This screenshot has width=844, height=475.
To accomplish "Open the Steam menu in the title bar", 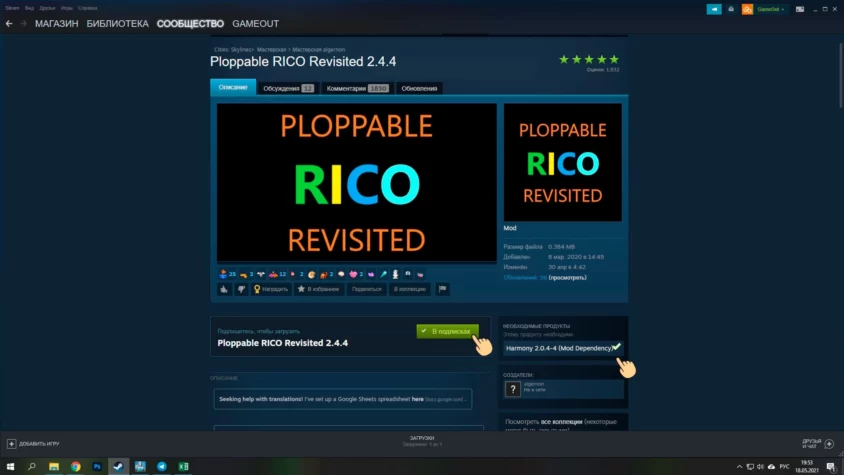I will (12, 8).
